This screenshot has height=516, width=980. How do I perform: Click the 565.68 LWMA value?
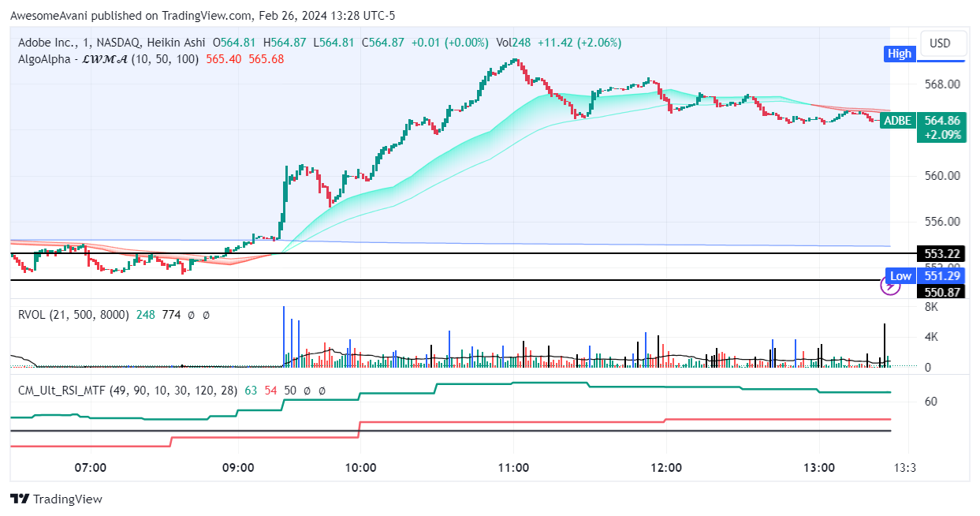pos(266,58)
